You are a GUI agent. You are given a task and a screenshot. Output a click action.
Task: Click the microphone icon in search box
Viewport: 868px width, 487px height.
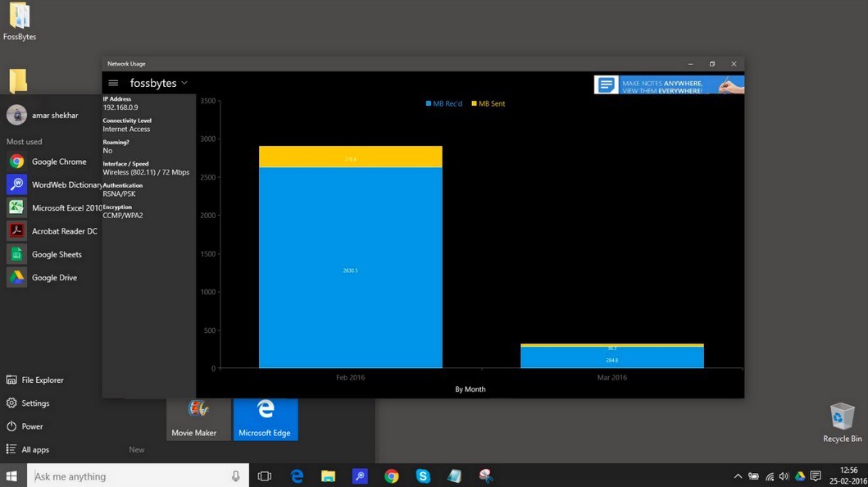pyautogui.click(x=236, y=476)
